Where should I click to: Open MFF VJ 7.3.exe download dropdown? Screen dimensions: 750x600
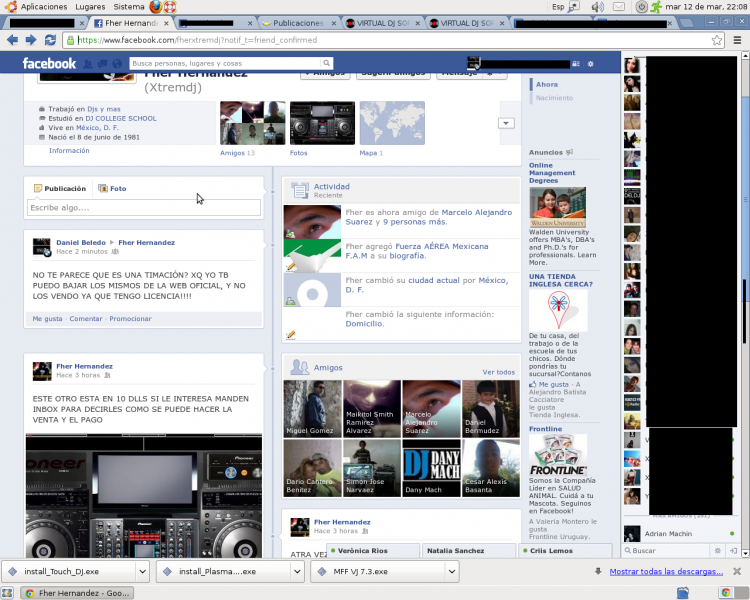pyautogui.click(x=452, y=571)
